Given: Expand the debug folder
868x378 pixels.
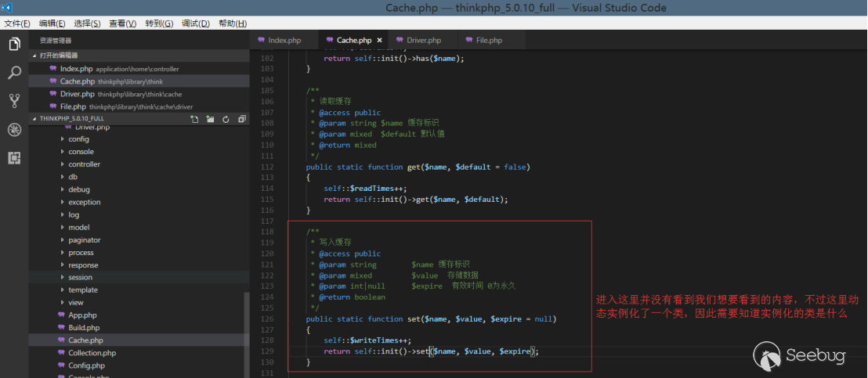Looking at the screenshot, I should coord(139,189).
